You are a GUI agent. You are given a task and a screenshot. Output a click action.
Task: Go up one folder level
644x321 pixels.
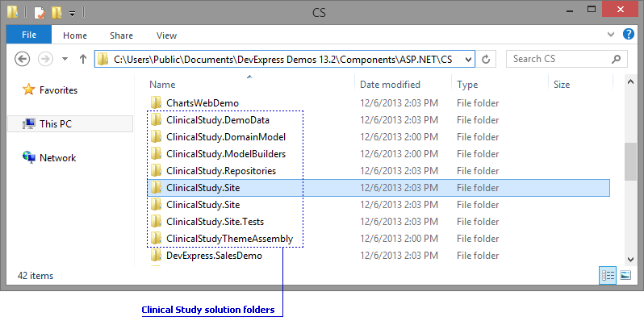tap(83, 59)
